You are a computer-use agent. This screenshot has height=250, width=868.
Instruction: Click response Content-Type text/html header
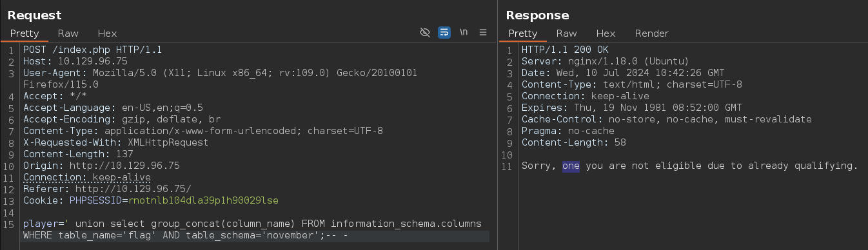(x=632, y=84)
